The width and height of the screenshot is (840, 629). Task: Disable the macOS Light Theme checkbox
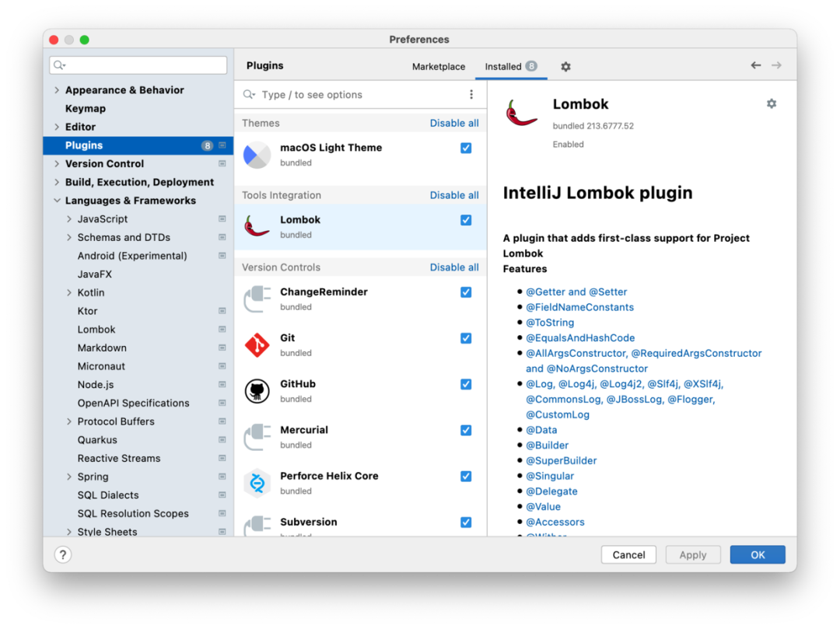click(x=466, y=148)
